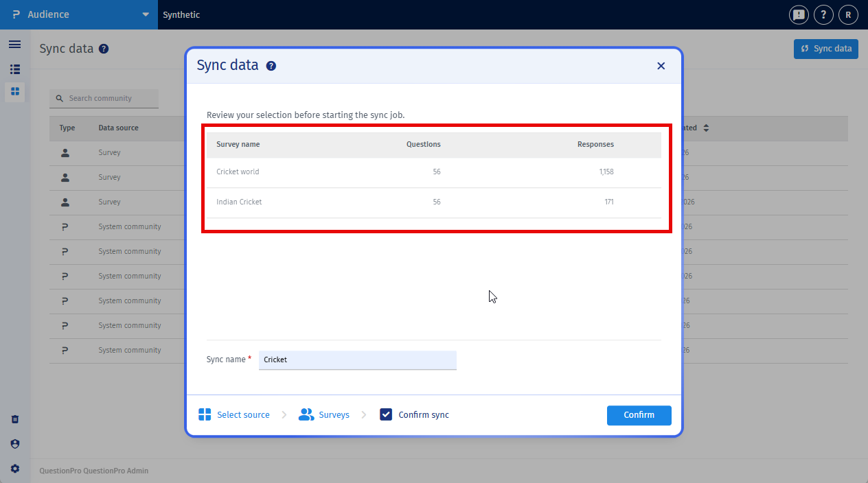This screenshot has height=483, width=868.
Task: Open the hamburger menu in sidebar
Action: coord(14,45)
